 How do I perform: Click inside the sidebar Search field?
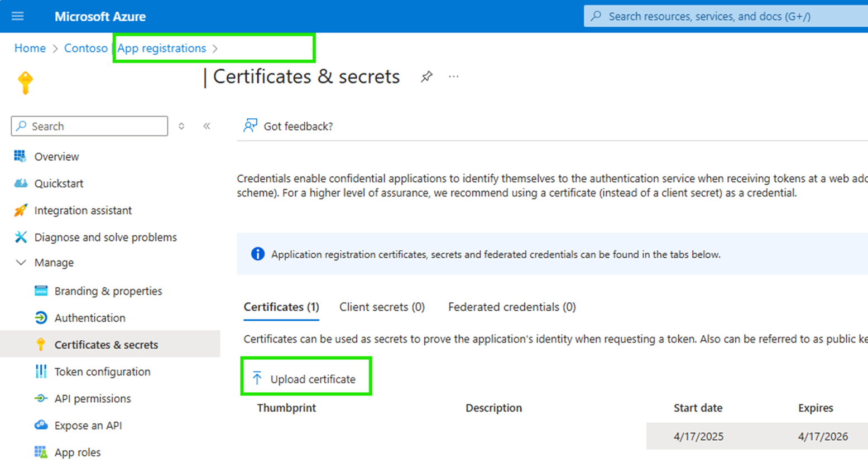[89, 126]
